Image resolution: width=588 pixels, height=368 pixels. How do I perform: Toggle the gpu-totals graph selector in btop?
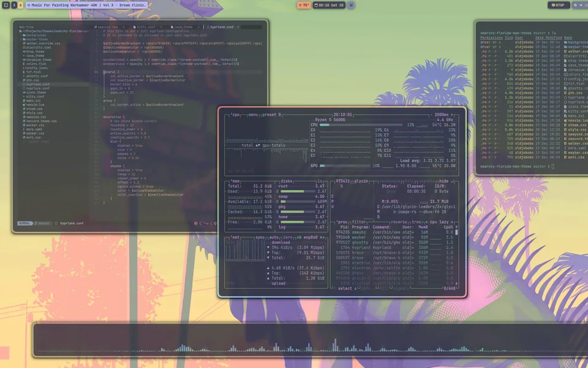pos(274,145)
